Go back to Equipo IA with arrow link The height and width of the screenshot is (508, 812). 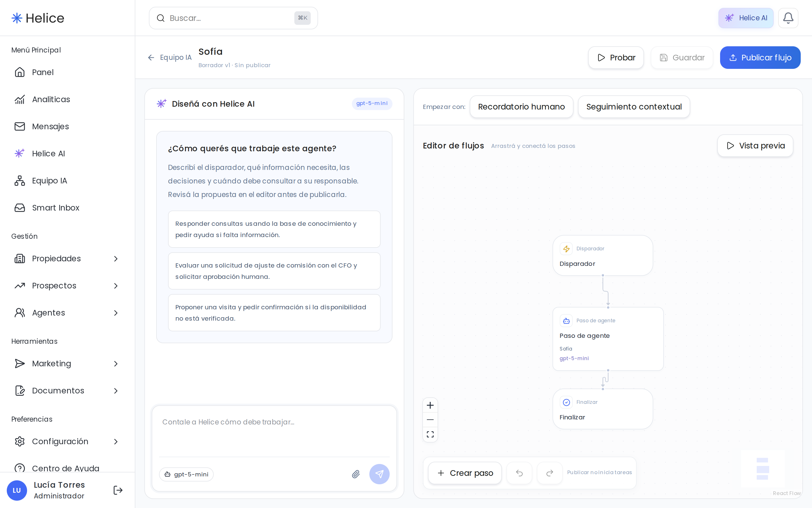point(170,58)
